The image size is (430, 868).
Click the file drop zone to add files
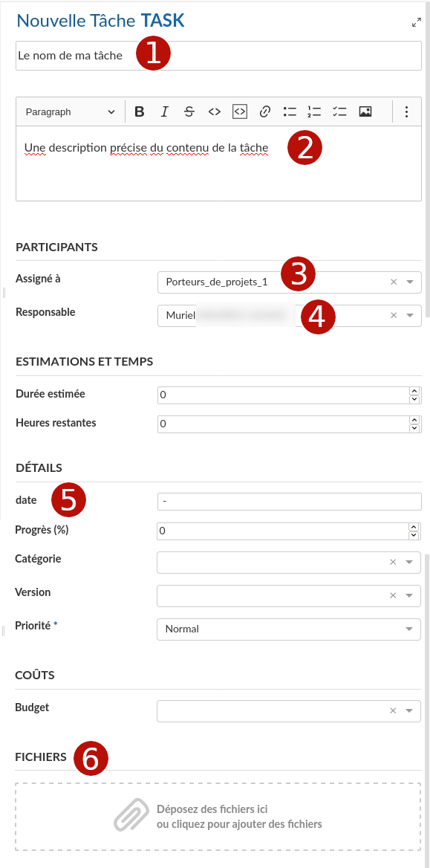tap(218, 817)
